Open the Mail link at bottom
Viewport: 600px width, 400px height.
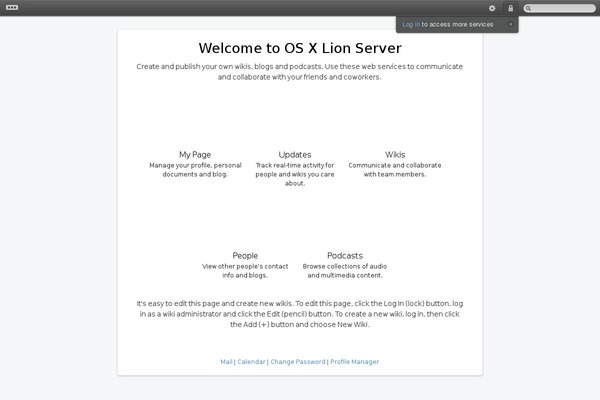(x=226, y=362)
